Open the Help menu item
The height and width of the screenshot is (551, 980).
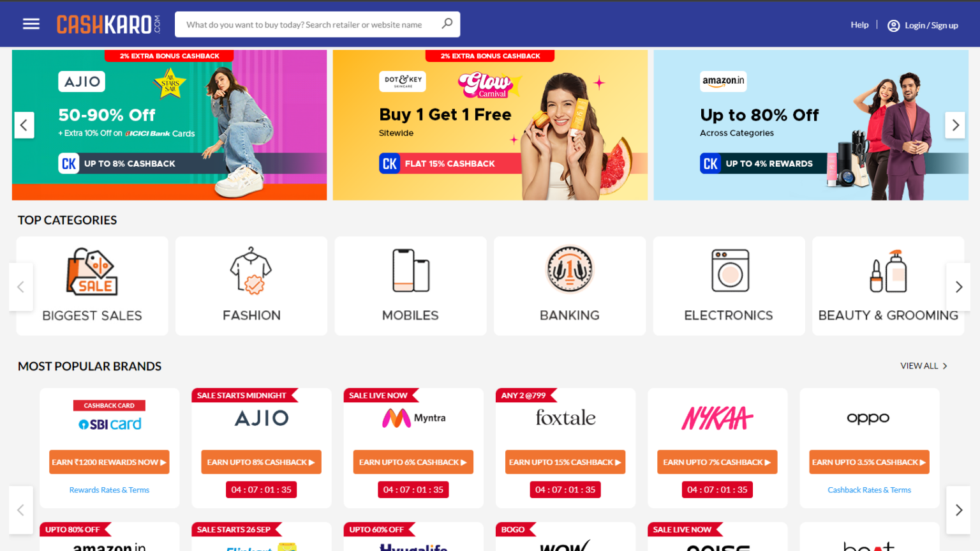coord(859,25)
